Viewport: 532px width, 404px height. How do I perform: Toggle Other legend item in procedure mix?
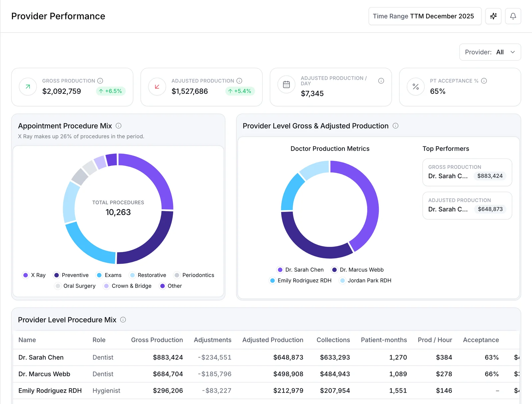(x=171, y=286)
